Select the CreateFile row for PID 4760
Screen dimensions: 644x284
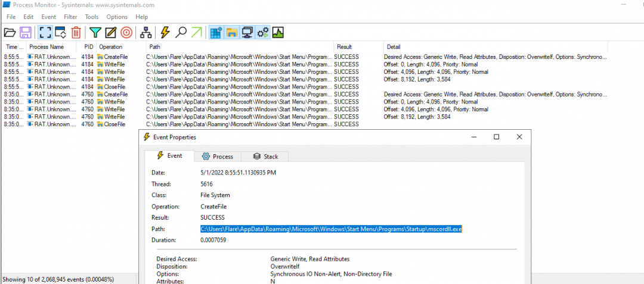(x=305, y=94)
